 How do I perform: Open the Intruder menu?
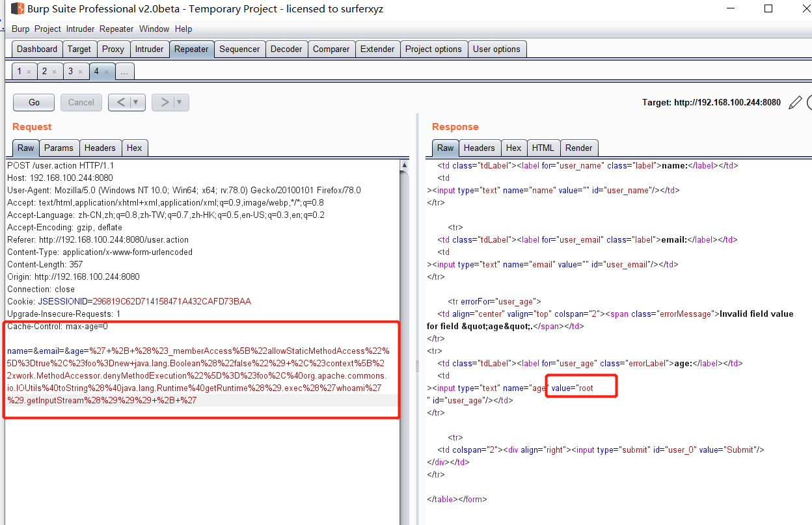[80, 29]
